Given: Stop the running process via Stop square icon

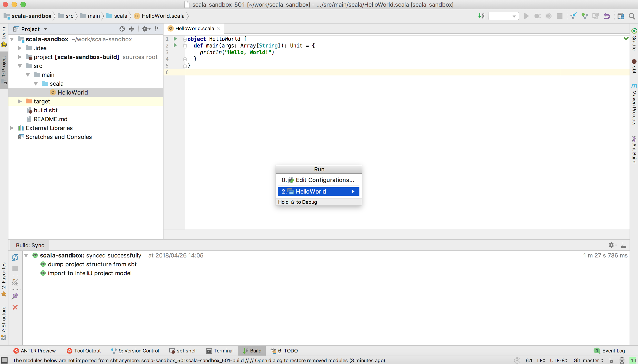Looking at the screenshot, I should pyautogui.click(x=560, y=16).
